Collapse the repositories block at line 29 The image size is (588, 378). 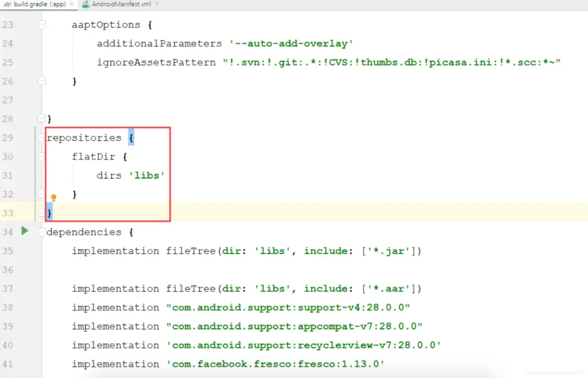coord(42,138)
